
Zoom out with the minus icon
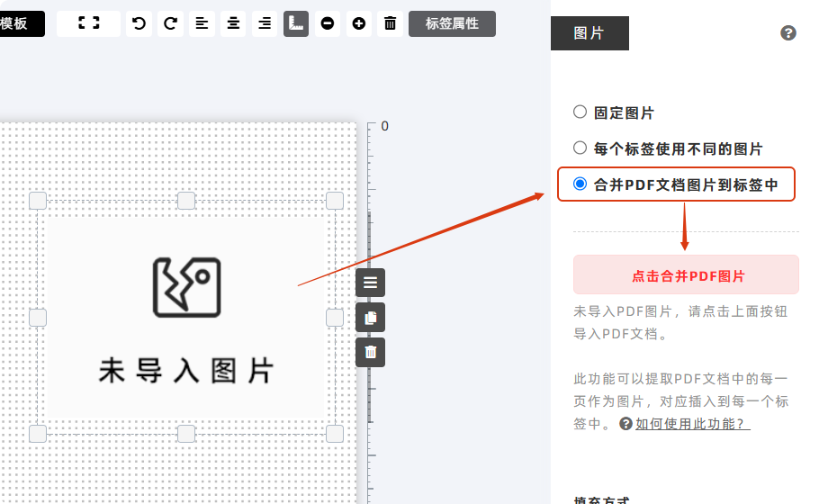pyautogui.click(x=328, y=23)
